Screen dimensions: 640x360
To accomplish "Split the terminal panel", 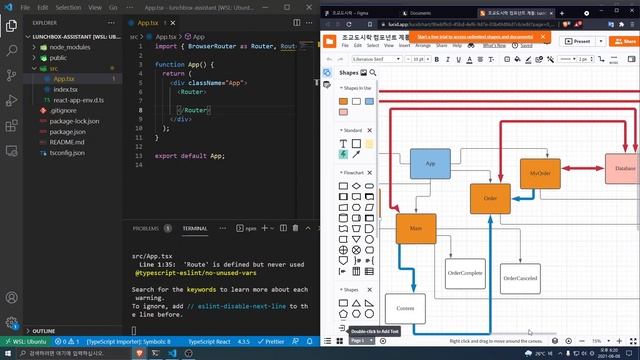I will pyautogui.click(x=283, y=228).
